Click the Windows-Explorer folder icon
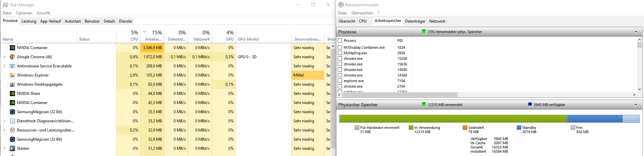644x156 pixels. 12,75
